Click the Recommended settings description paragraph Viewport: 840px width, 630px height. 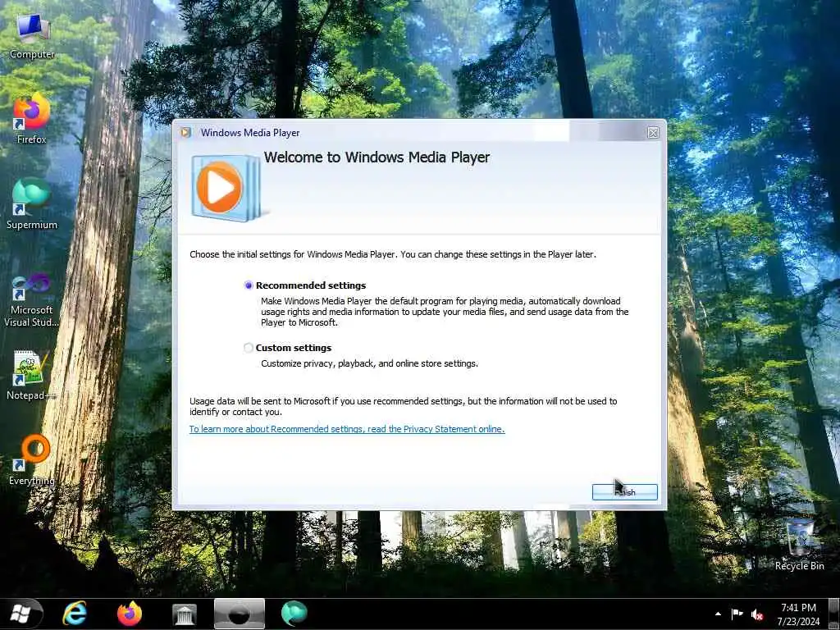[445, 312]
